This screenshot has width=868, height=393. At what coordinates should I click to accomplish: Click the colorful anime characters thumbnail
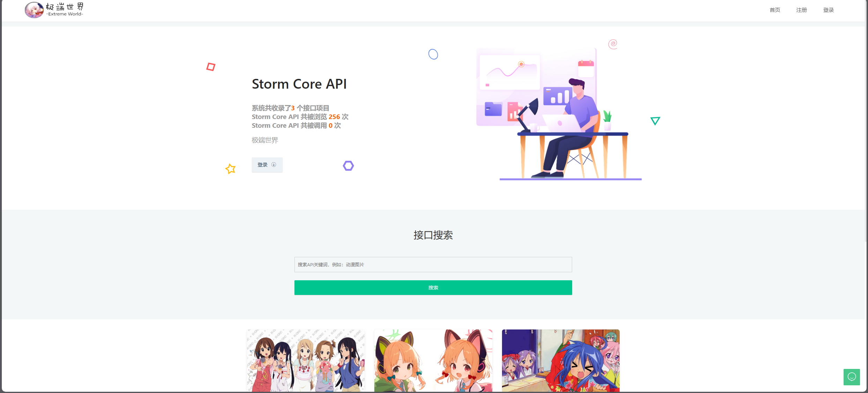pyautogui.click(x=560, y=360)
